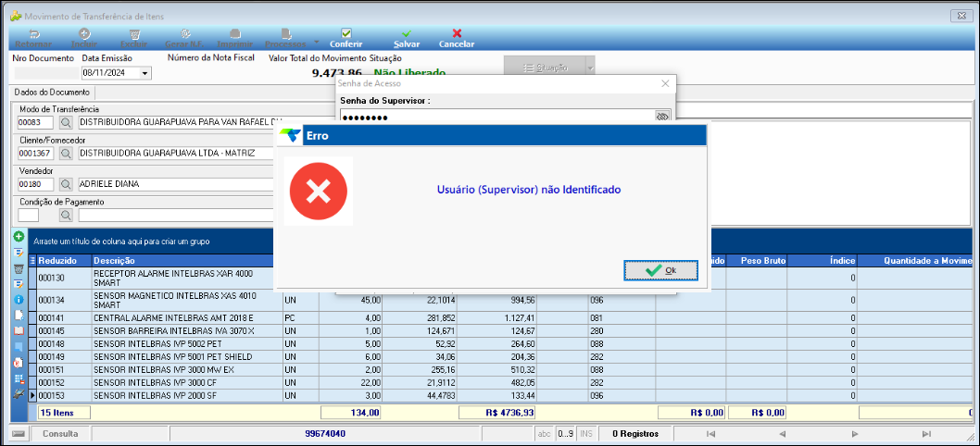Screen dimensions: 980x446
Task: Close the Senha de Acesso dialog
Action: click(664, 83)
